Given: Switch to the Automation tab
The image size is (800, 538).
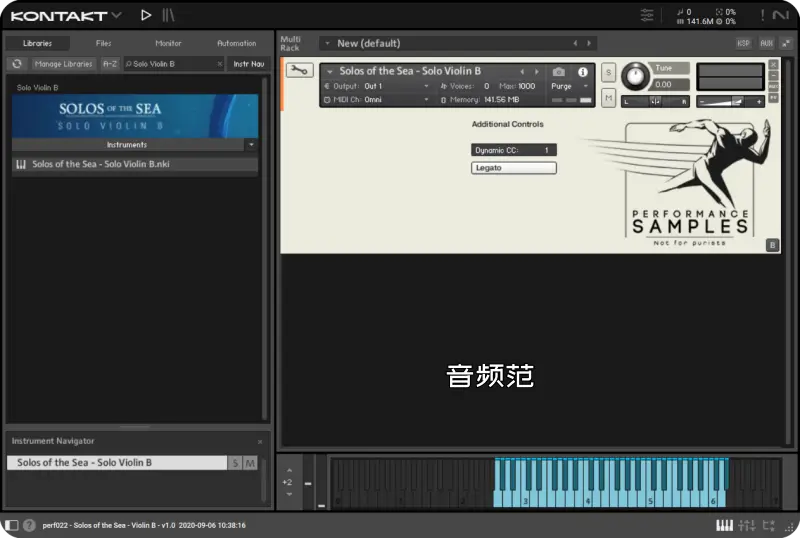Looking at the screenshot, I should coord(237,43).
